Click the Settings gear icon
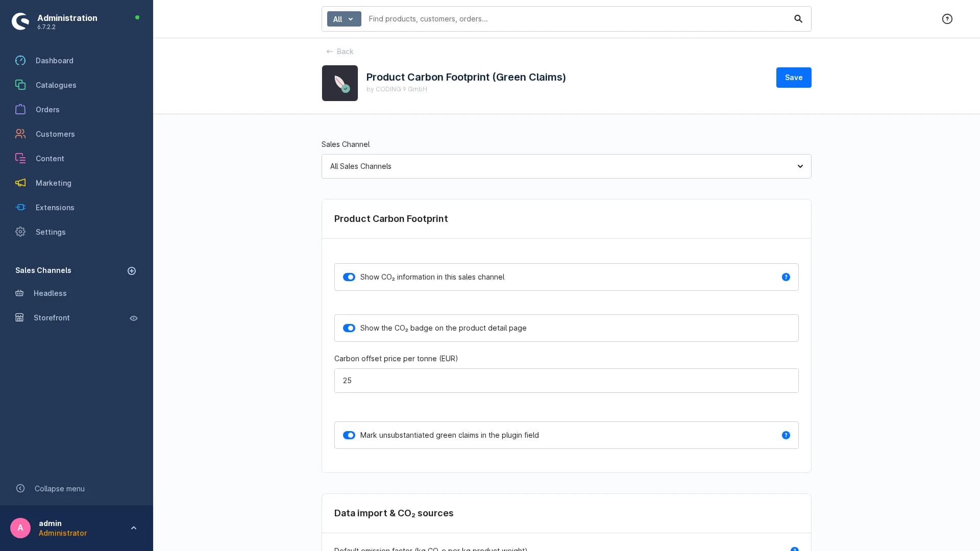 tap(20, 232)
